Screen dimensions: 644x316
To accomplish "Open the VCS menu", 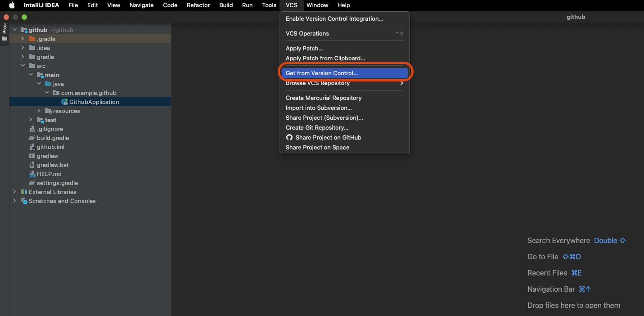I will pyautogui.click(x=291, y=5).
